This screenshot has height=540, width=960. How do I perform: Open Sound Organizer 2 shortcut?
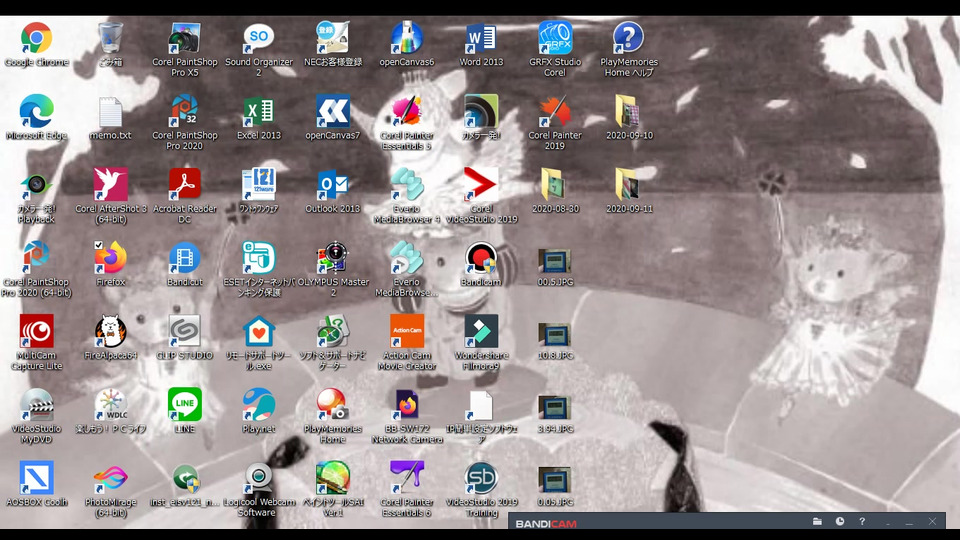[x=258, y=38]
